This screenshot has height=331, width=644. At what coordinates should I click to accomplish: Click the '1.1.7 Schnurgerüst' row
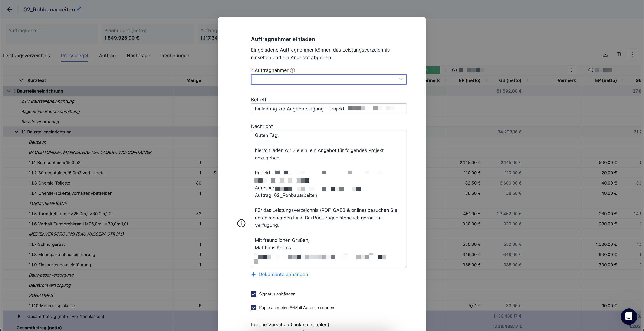(x=111, y=244)
